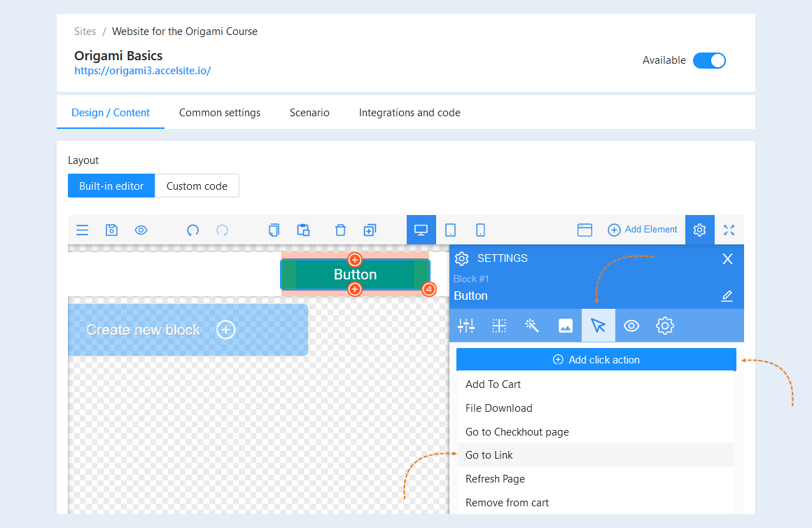
Task: Toggle the Available switch
Action: pyautogui.click(x=709, y=61)
